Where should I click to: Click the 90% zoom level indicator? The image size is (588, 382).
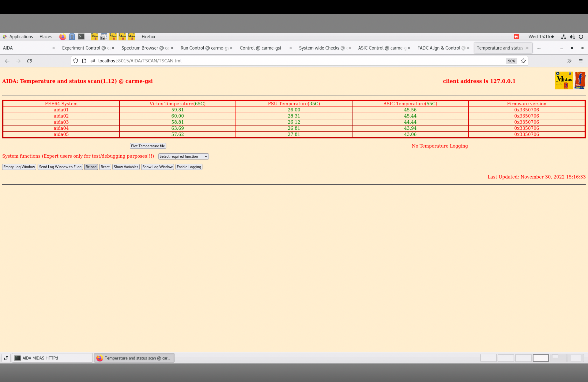(x=511, y=61)
